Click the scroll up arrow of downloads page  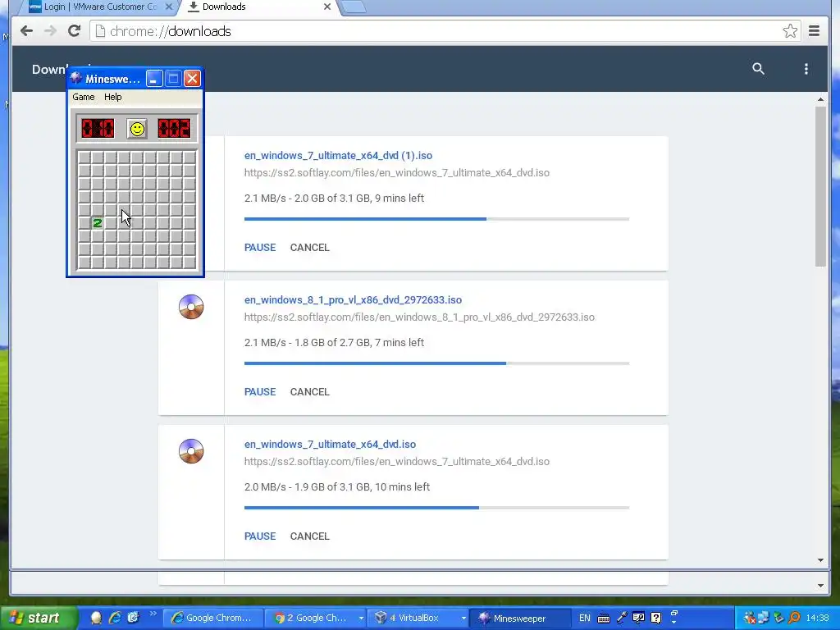pos(820,99)
